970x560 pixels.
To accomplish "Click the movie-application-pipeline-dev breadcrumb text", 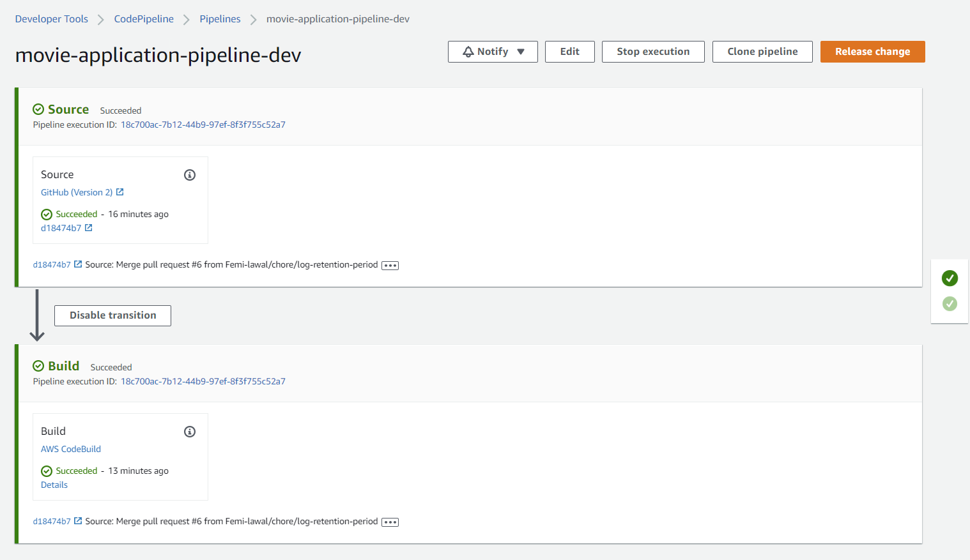I will click(338, 19).
